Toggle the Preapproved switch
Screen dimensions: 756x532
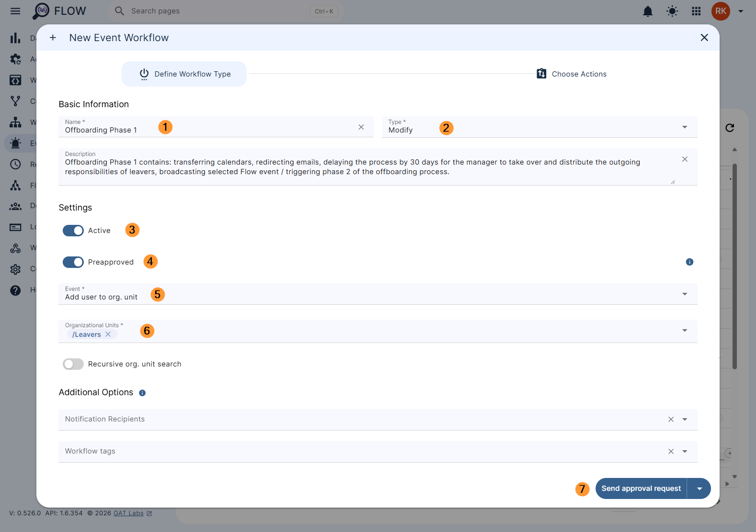point(73,262)
